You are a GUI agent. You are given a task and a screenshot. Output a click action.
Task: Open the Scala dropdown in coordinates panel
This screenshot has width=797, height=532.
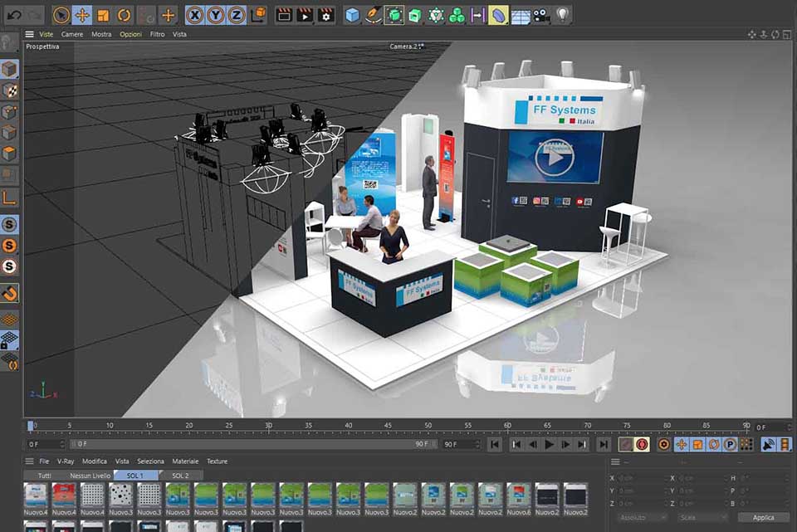coord(702,518)
